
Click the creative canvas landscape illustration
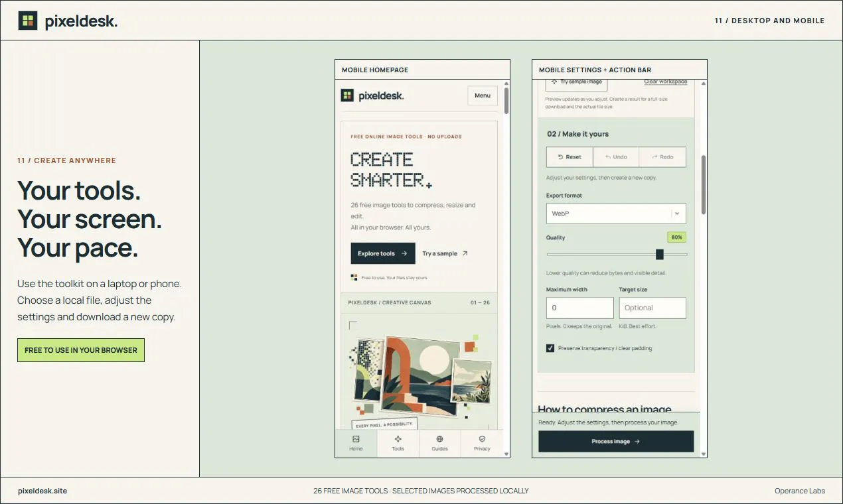(421, 376)
